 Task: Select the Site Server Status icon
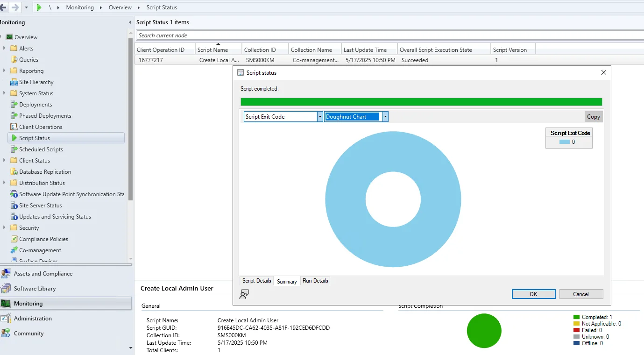[x=14, y=206]
